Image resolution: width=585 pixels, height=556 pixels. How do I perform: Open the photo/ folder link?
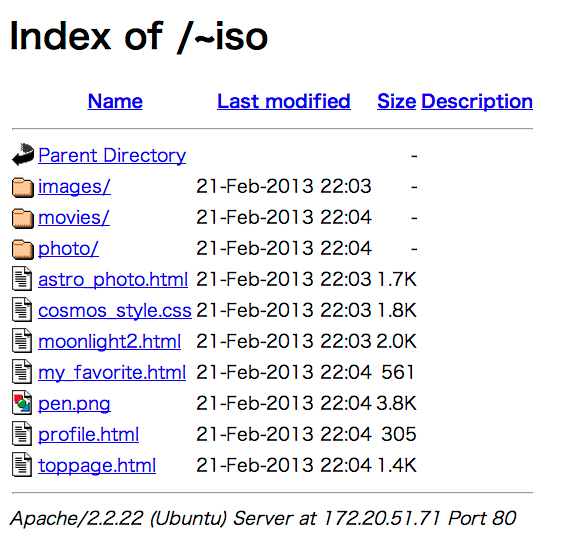click(68, 248)
